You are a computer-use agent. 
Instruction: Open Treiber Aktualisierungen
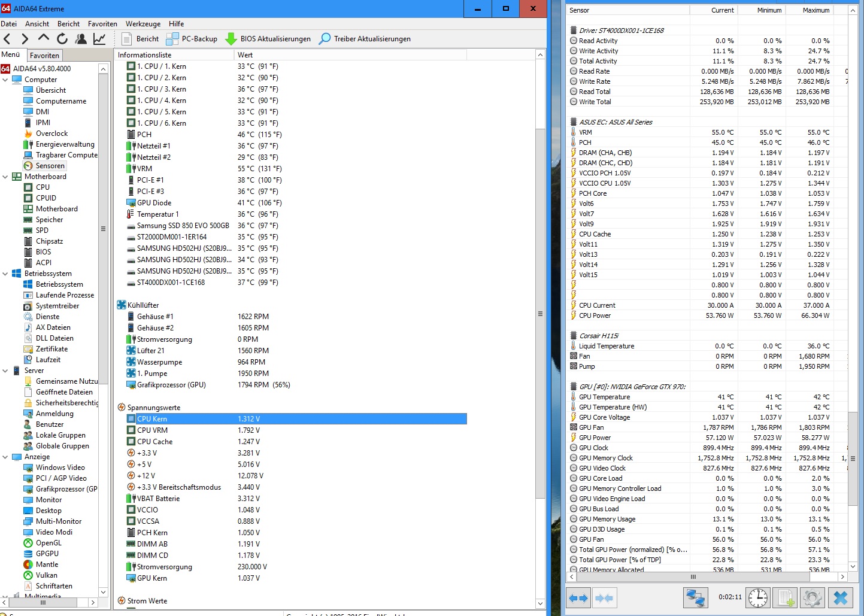(x=365, y=39)
